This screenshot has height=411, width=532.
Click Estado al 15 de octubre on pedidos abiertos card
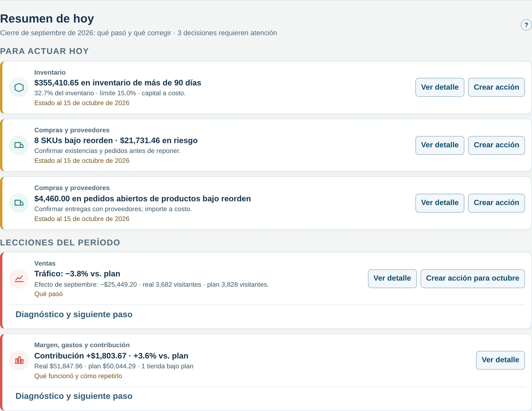(x=82, y=219)
